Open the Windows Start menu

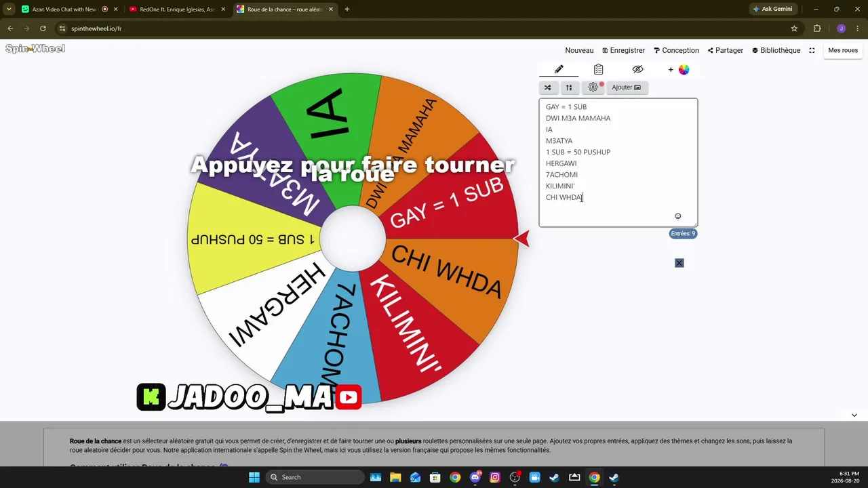click(254, 477)
